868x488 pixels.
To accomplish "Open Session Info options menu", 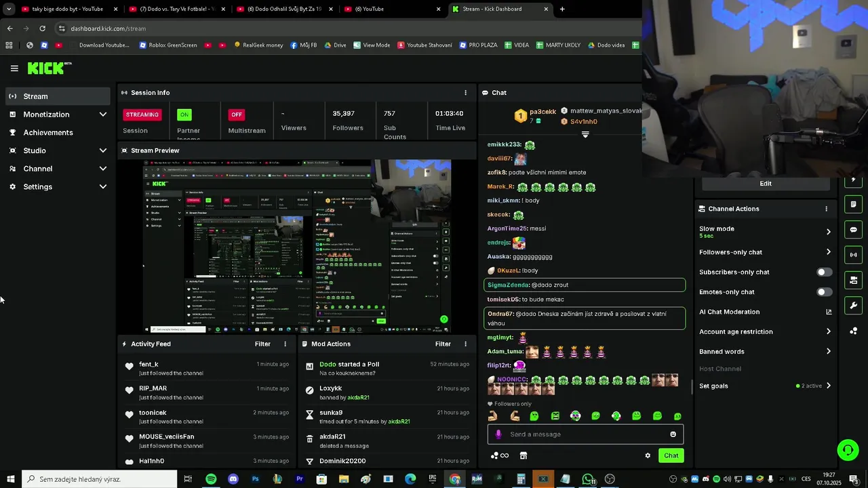I will tap(465, 93).
